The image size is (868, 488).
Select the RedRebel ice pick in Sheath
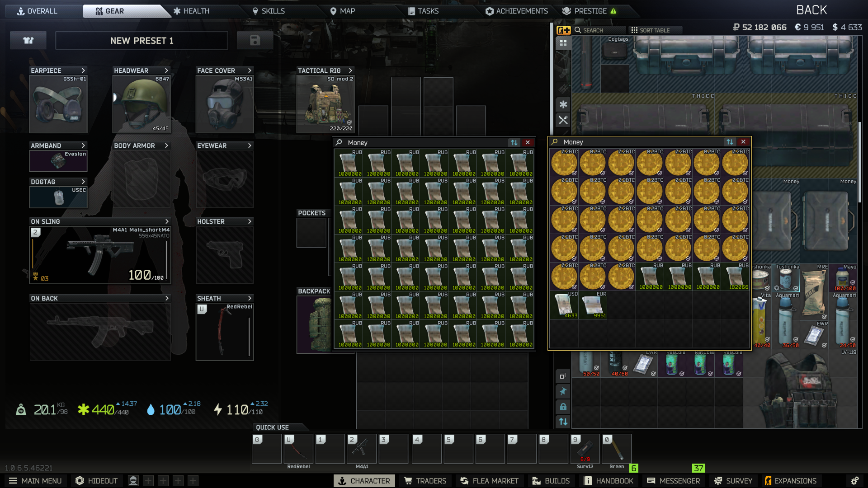[x=225, y=332]
